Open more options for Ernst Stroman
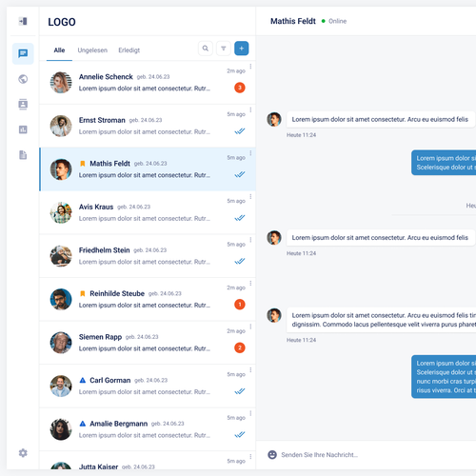This screenshot has height=476, width=476. click(x=250, y=109)
